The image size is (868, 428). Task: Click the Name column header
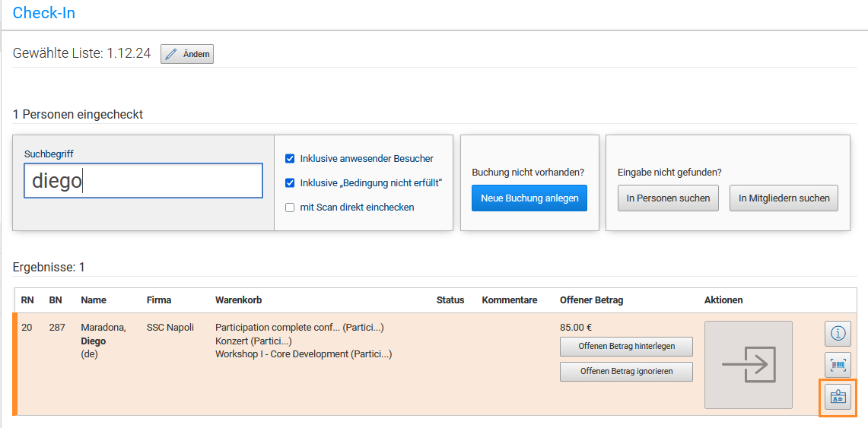tap(94, 300)
